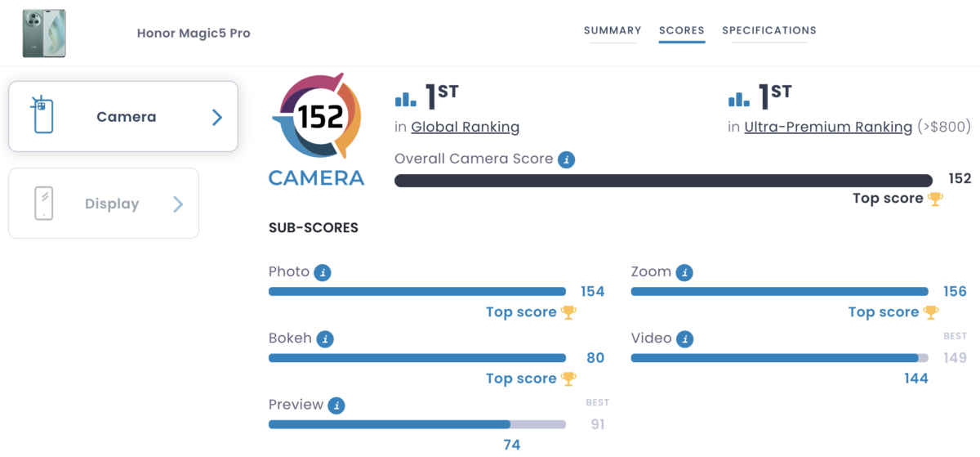Show info for the Bokeh sub-score
The width and height of the screenshot is (980, 457).
325,338
